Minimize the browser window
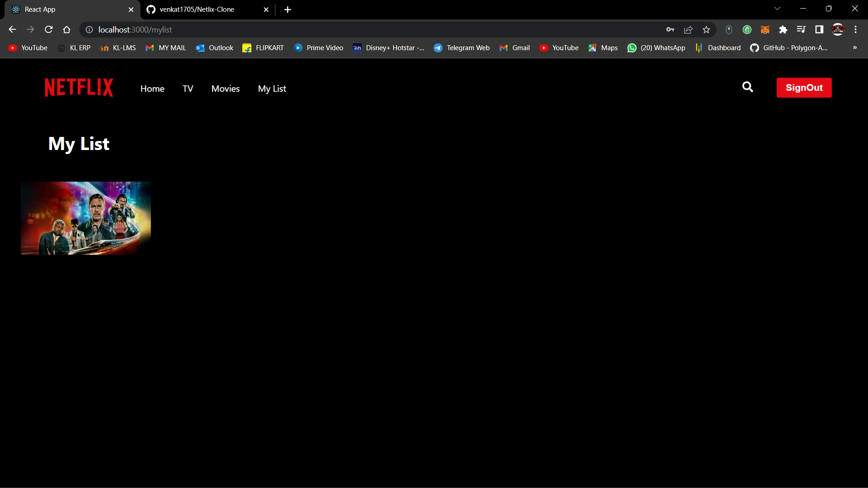 [803, 9]
